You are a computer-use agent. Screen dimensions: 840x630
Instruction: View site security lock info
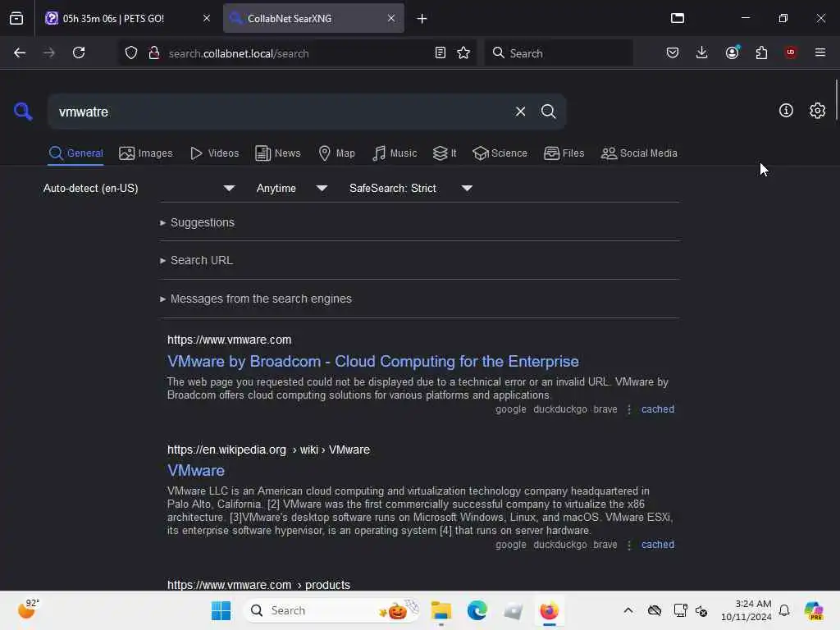tap(154, 53)
